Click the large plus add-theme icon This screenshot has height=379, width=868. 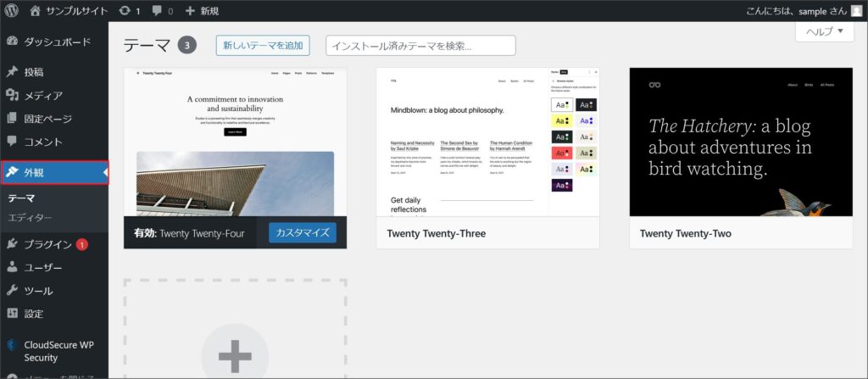click(x=236, y=357)
